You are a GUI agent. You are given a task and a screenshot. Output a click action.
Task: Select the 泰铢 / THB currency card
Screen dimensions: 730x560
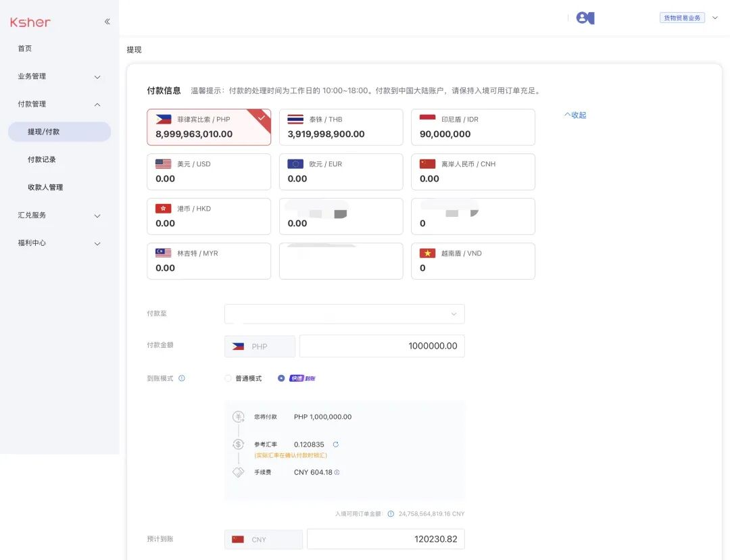[341, 127]
